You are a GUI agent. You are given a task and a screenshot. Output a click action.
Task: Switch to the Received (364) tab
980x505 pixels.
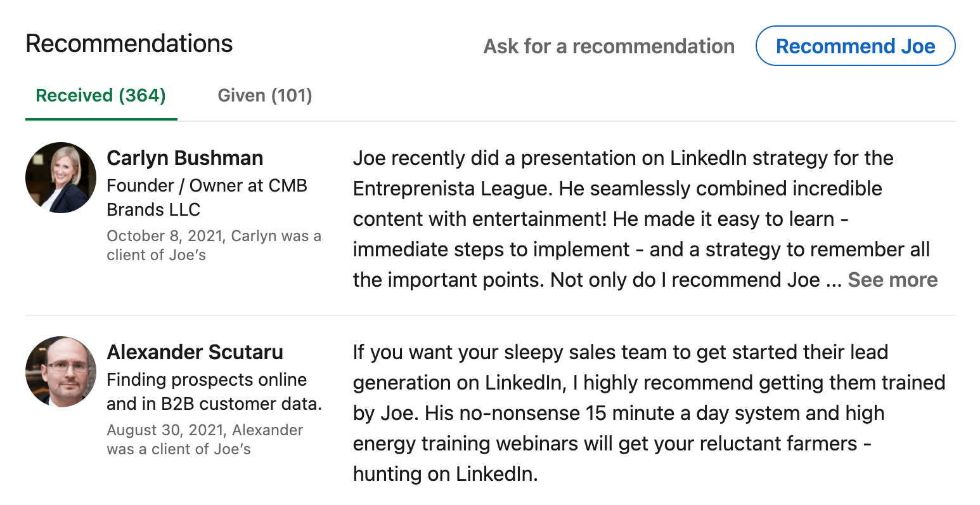tap(101, 96)
